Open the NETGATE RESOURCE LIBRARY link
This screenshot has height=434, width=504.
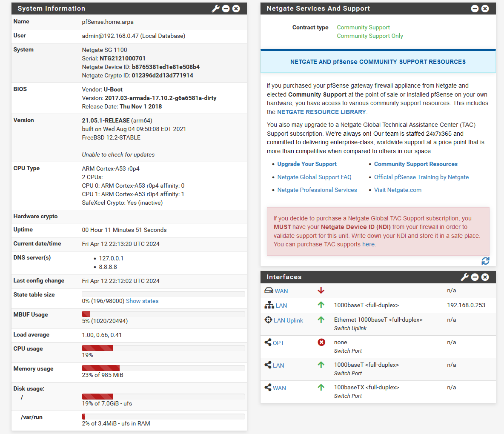[321, 112]
